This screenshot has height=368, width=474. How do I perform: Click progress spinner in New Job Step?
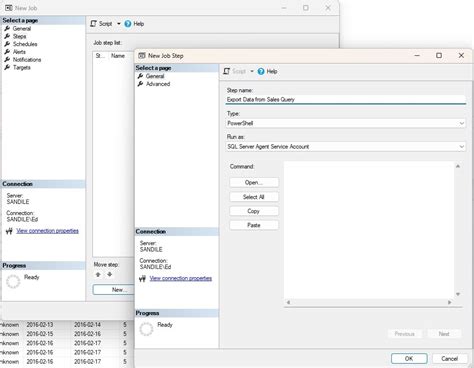pos(146,329)
